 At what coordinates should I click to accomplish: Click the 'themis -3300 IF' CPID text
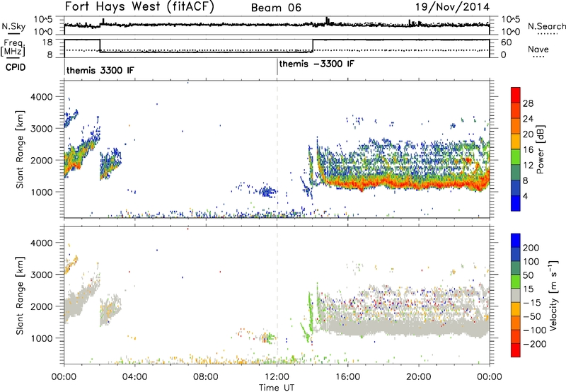point(316,64)
